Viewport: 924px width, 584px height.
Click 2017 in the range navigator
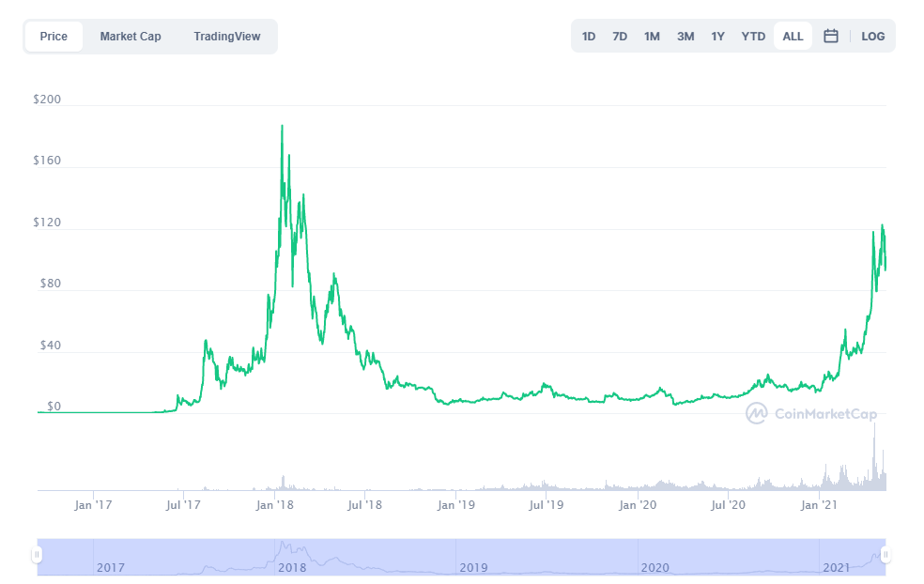tap(111, 567)
